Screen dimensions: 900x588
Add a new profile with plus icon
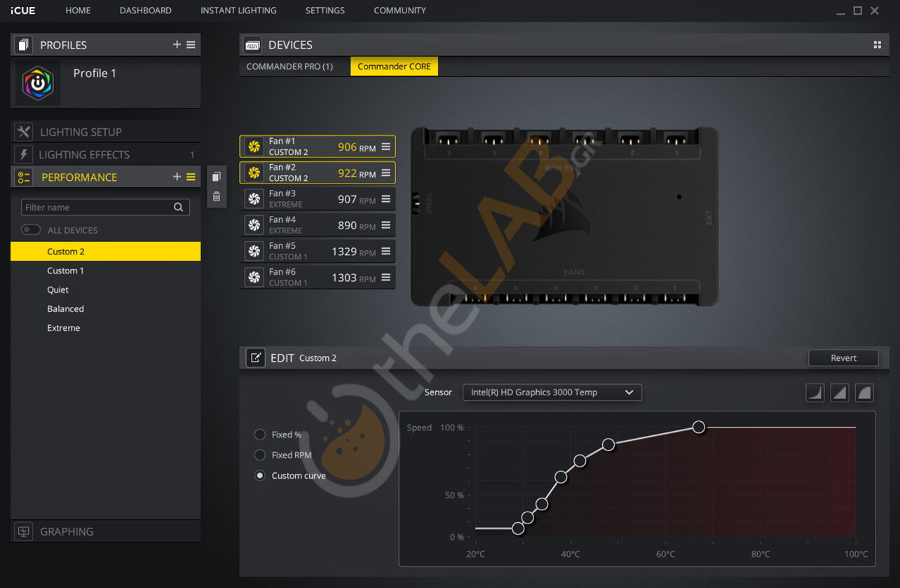tap(177, 45)
